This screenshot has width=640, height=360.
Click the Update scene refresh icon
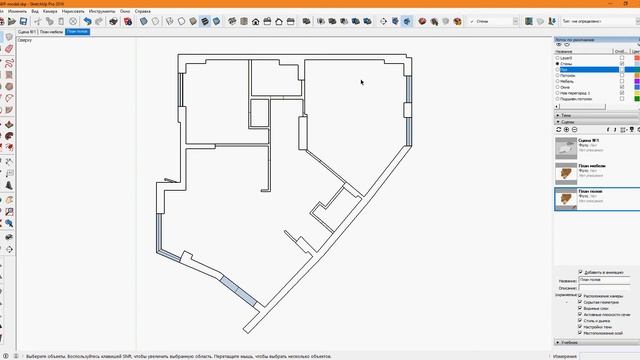(559, 129)
